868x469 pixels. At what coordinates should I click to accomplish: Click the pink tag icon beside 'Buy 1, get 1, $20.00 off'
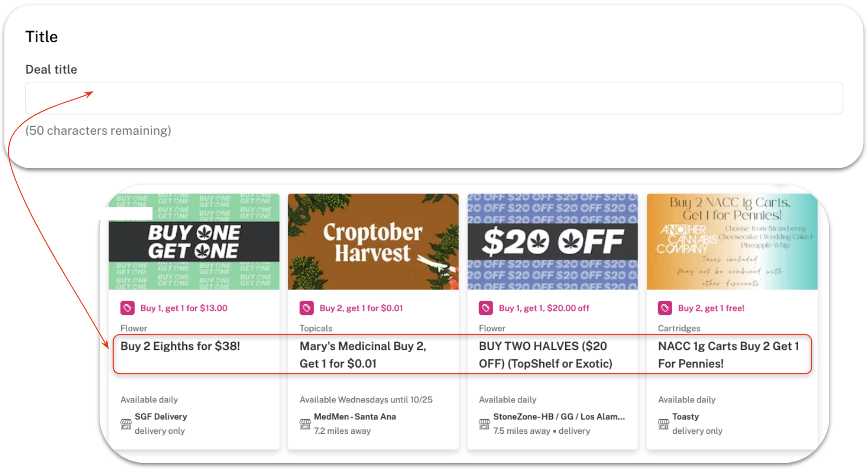[486, 308]
